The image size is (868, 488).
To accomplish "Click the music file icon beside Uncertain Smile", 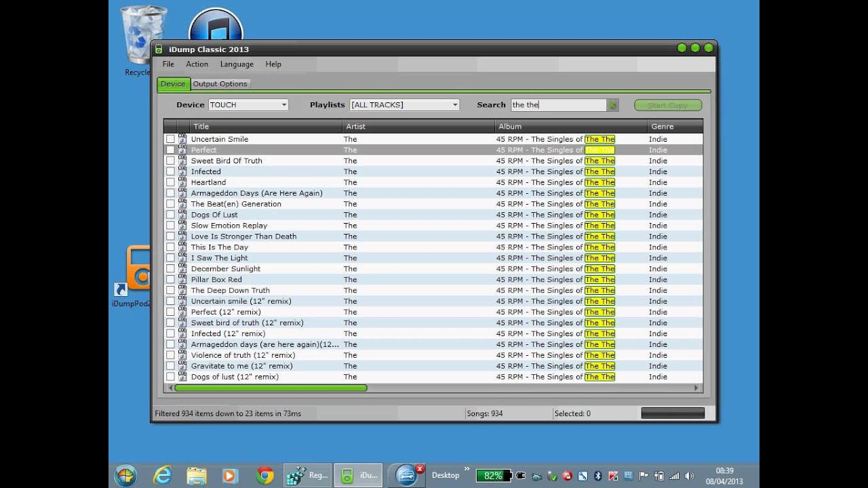I will [x=182, y=138].
